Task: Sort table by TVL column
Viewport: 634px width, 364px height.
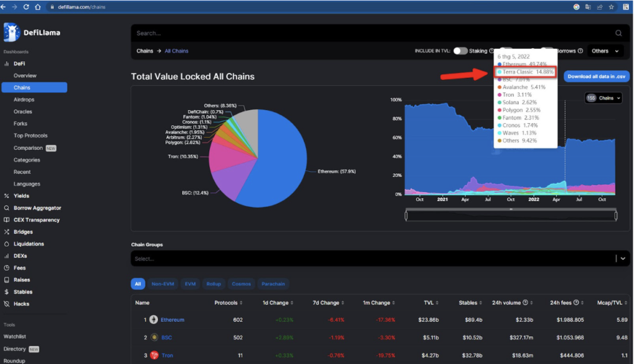Action: click(431, 303)
